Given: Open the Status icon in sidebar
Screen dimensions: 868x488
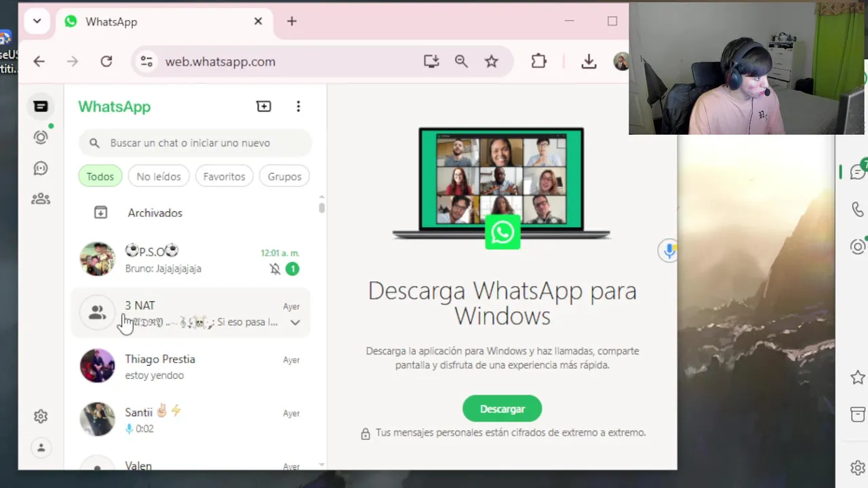Looking at the screenshot, I should tap(41, 138).
